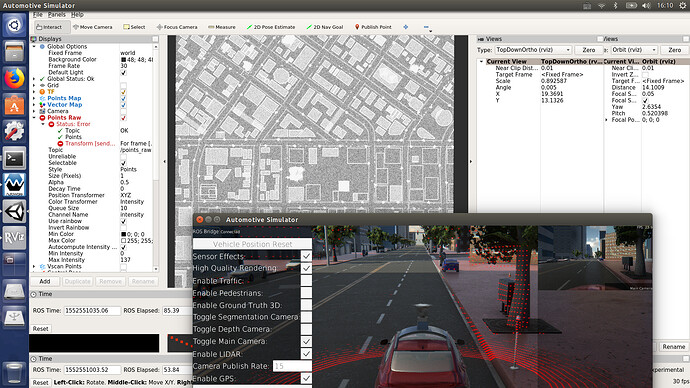Enable the Grid display checkbox
This screenshot has width=690, height=388.
[x=123, y=85]
